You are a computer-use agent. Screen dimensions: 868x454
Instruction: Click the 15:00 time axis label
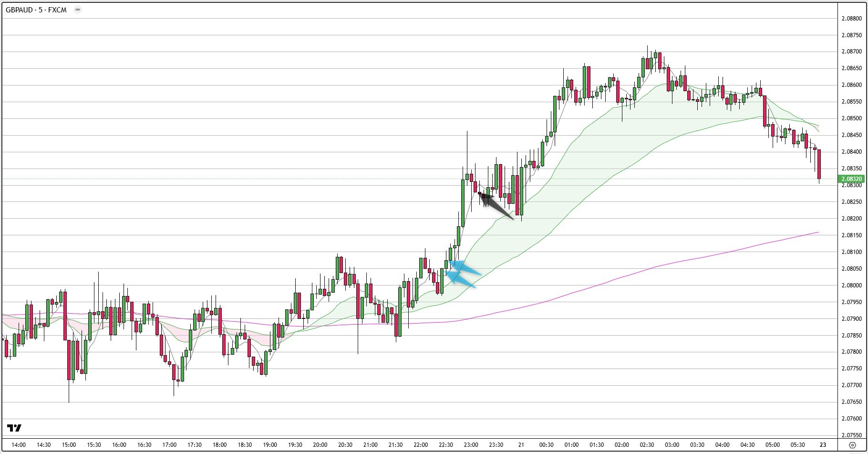click(69, 445)
